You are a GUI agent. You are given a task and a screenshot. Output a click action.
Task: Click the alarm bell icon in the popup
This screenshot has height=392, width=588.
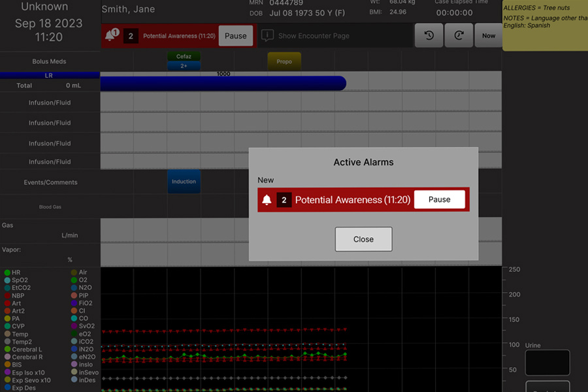click(267, 199)
